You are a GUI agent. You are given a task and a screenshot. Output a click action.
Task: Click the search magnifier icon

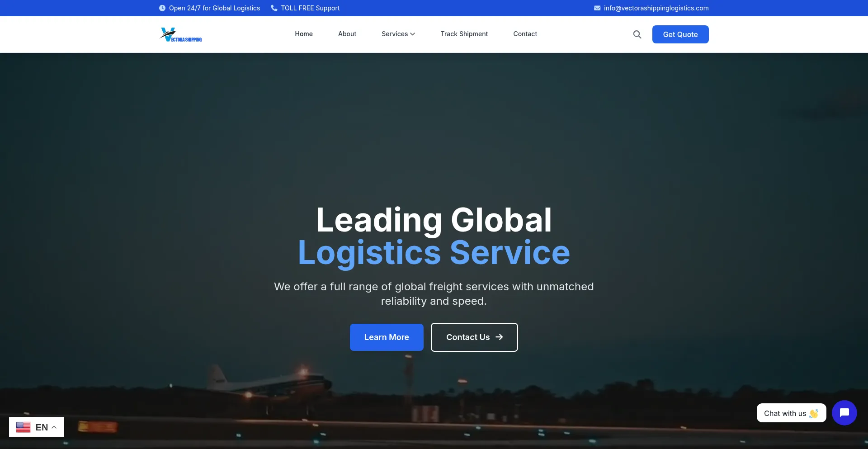coord(637,34)
